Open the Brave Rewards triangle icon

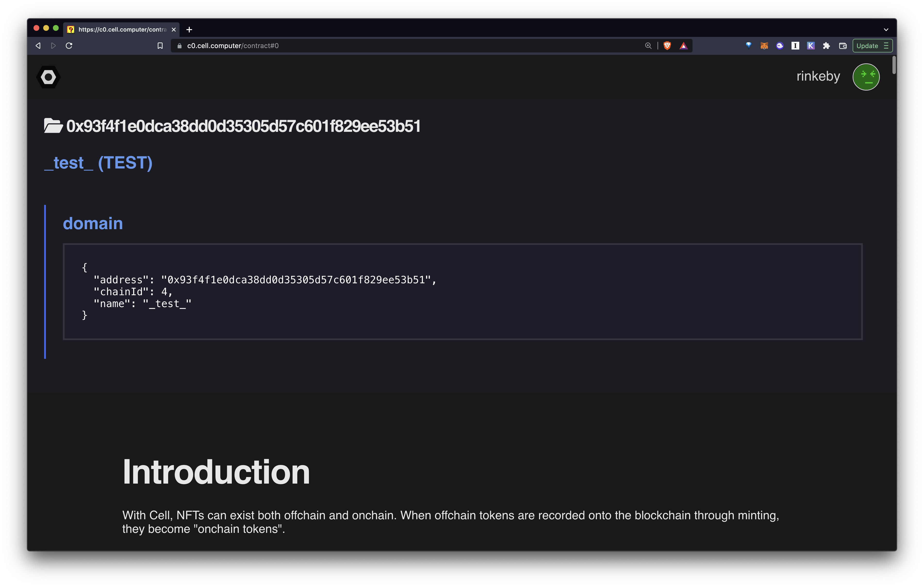tap(683, 46)
